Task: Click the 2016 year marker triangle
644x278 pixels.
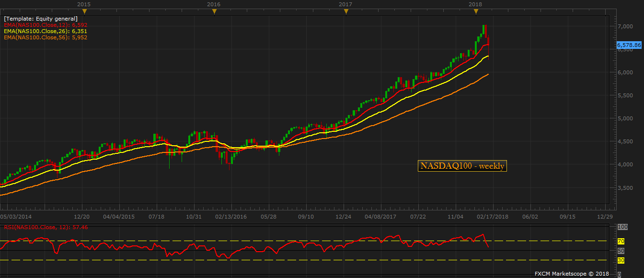Action: [214, 12]
